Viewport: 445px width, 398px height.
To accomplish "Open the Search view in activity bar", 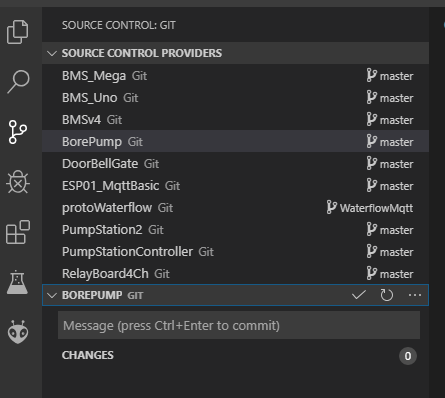I will [x=18, y=82].
